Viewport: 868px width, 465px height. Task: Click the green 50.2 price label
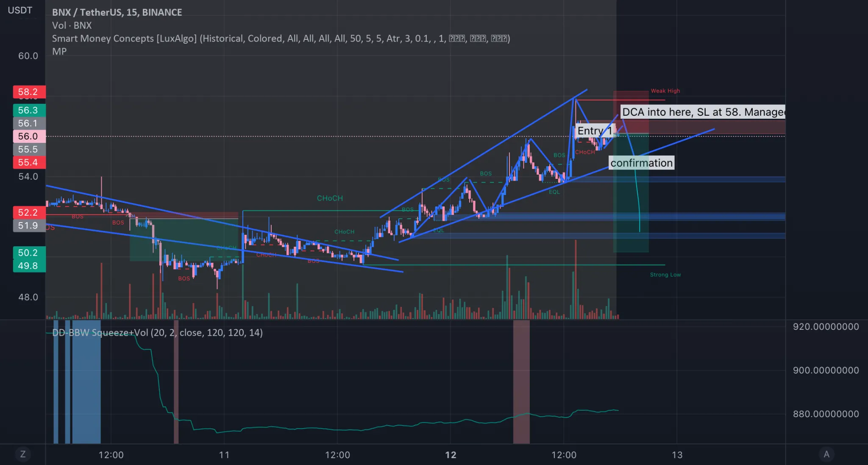(28, 253)
